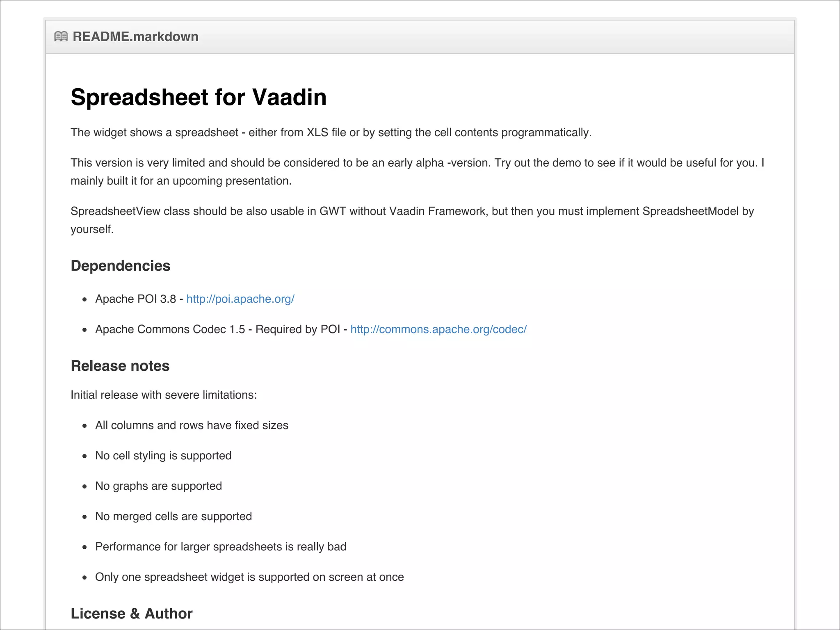The height and width of the screenshot is (630, 840).
Task: Click the License & Author heading
Action: tap(132, 614)
